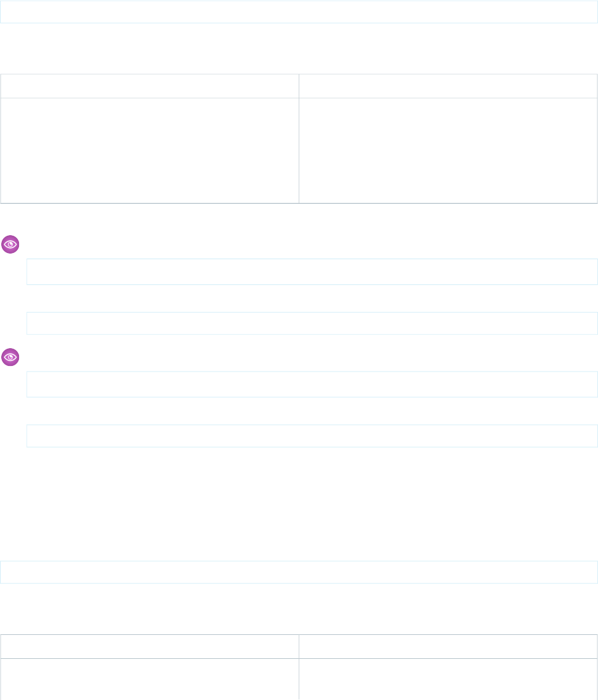Image resolution: width=598 pixels, height=700 pixels.
Task: Click the lower table's right body cell
Action: point(448,679)
